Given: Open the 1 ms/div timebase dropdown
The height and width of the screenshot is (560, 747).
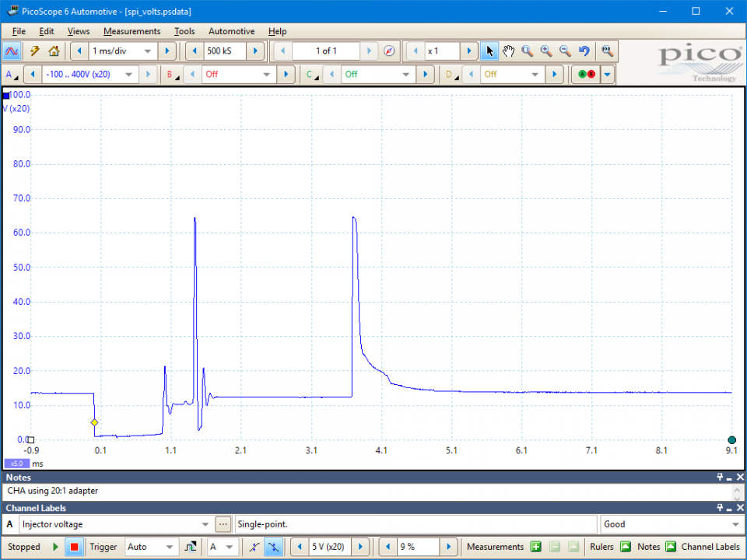Looking at the screenshot, I should tap(148, 51).
